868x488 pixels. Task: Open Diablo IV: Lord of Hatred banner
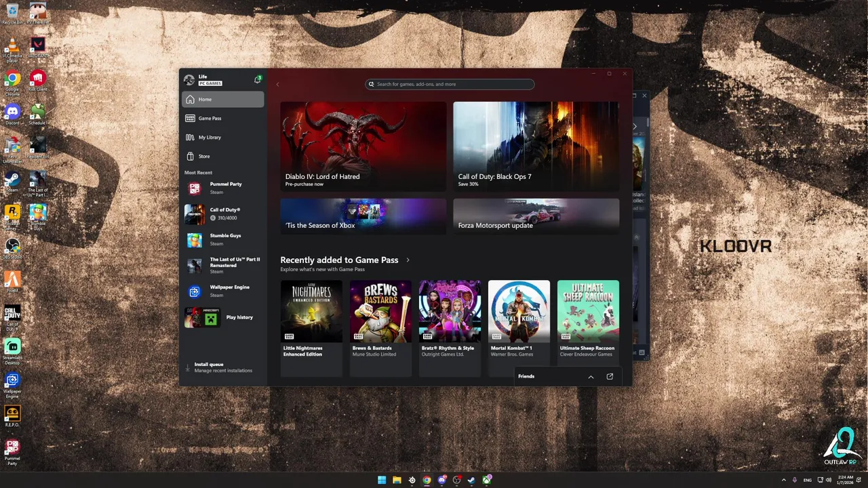pyautogui.click(x=363, y=146)
